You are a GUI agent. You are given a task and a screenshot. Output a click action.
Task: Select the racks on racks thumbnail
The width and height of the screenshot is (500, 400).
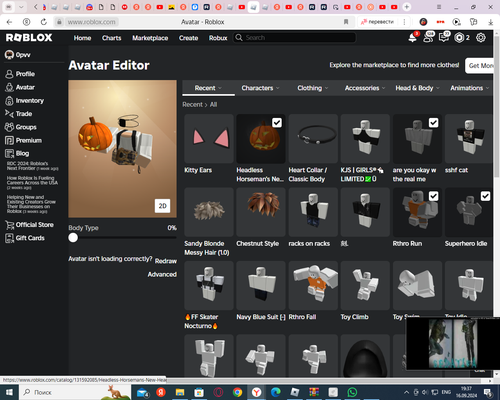313,212
